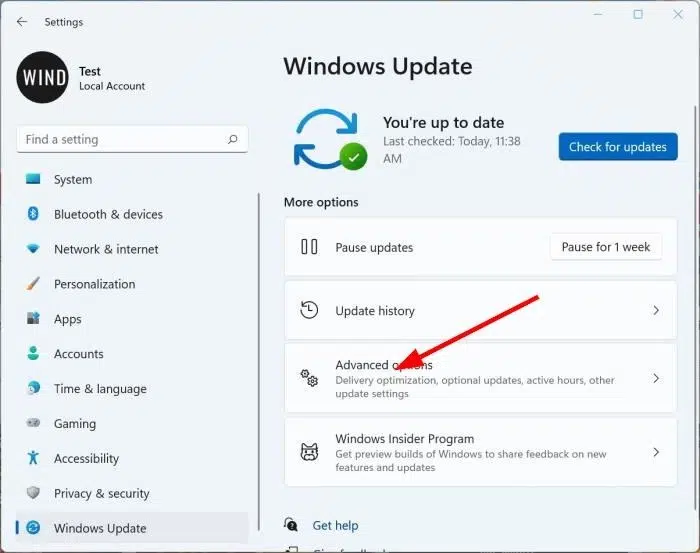Open Network & internet category
The width and height of the screenshot is (700, 553).
132,249
